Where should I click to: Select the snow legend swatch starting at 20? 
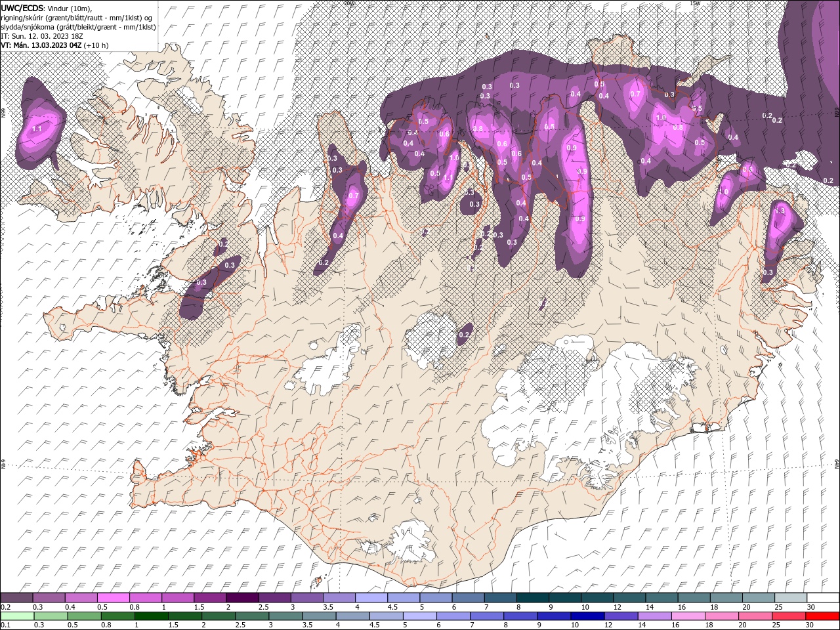(x=759, y=598)
